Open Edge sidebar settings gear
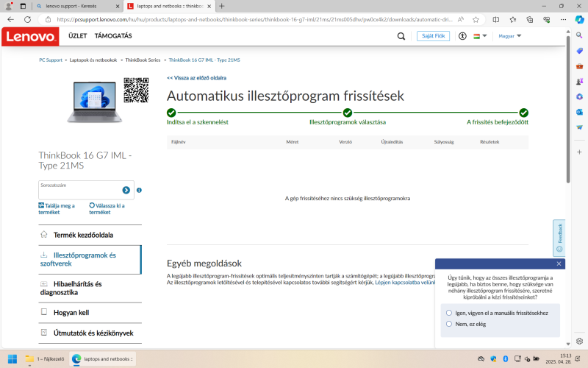 tap(579, 341)
